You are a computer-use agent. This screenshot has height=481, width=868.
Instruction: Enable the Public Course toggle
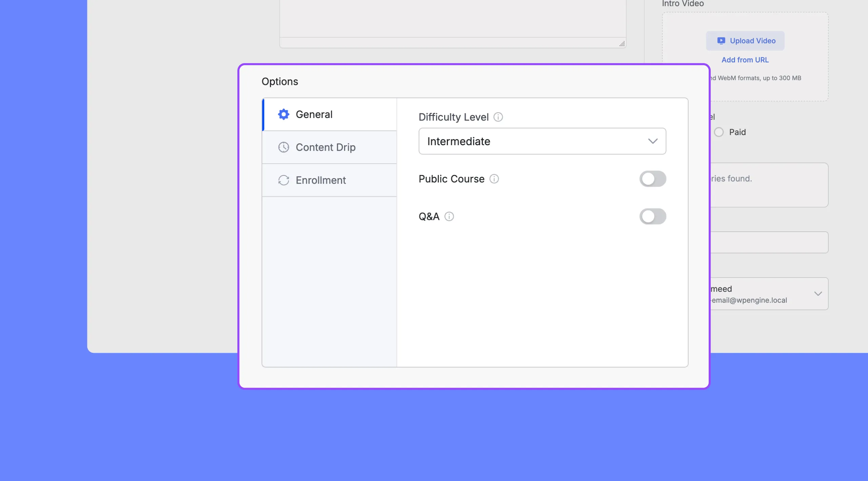click(653, 179)
